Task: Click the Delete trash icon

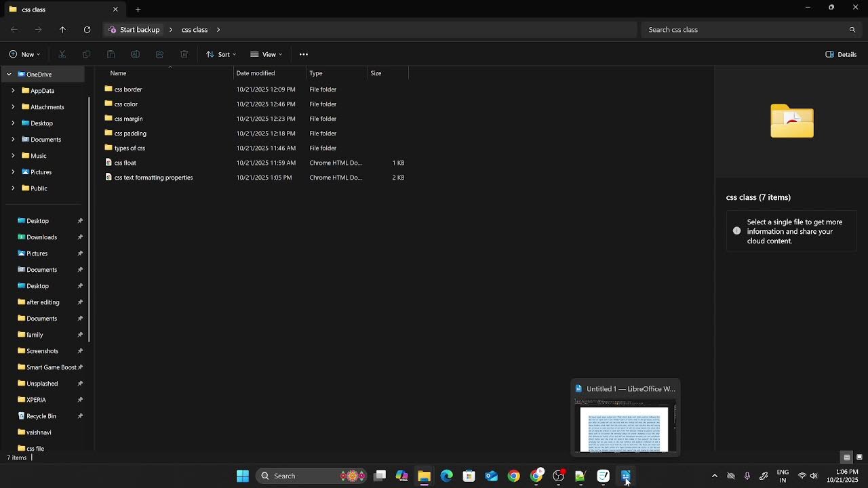Action: tap(184, 54)
